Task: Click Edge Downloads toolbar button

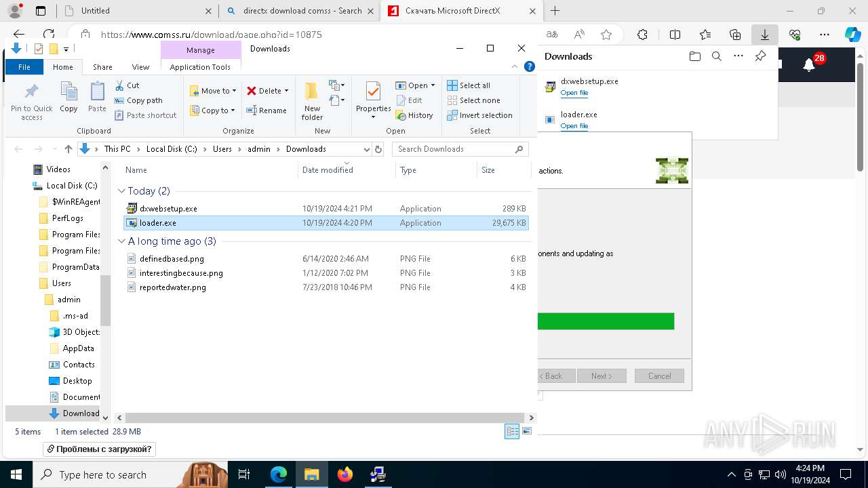Action: tap(765, 35)
